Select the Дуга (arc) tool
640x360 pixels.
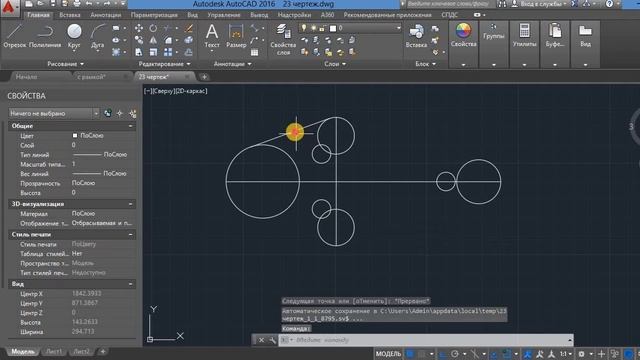click(98, 36)
